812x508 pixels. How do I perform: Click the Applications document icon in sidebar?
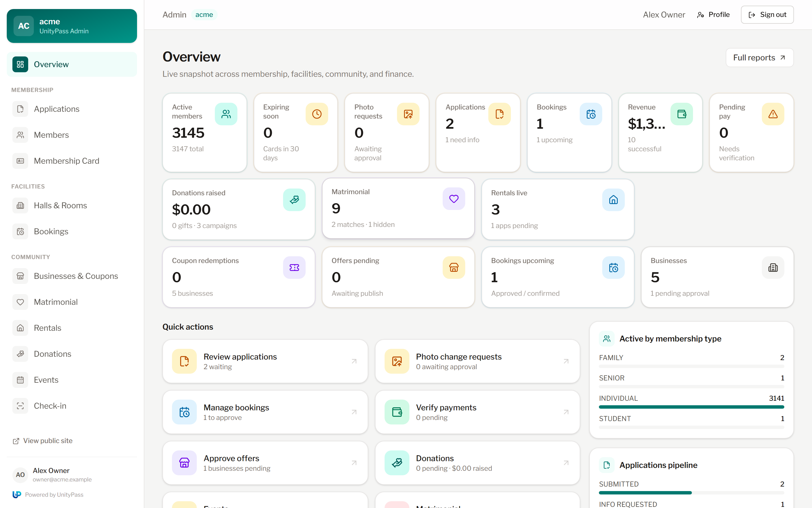click(20, 109)
